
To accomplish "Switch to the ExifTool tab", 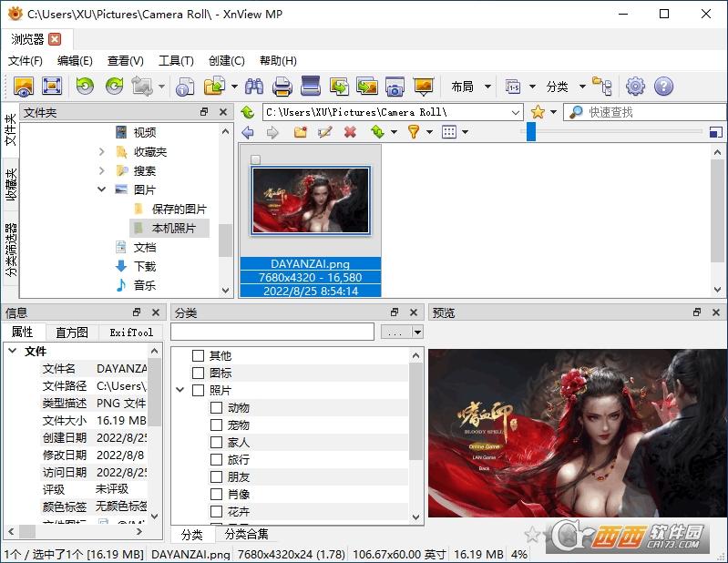I will (131, 333).
